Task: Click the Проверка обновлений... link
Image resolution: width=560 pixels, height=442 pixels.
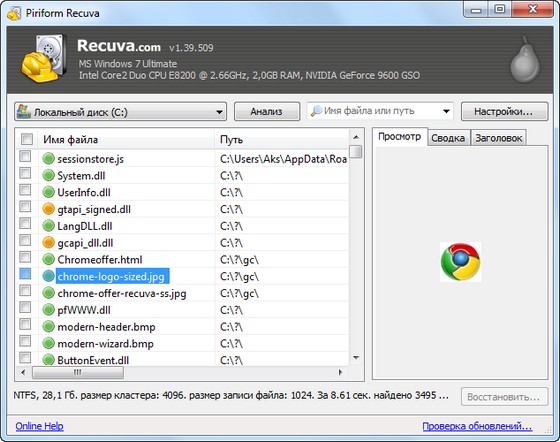Action: 477,426
